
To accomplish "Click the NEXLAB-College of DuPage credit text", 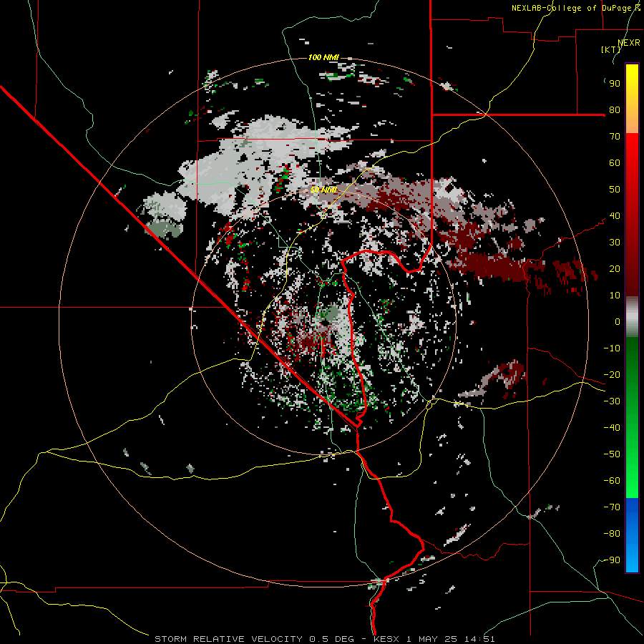I will (575, 8).
